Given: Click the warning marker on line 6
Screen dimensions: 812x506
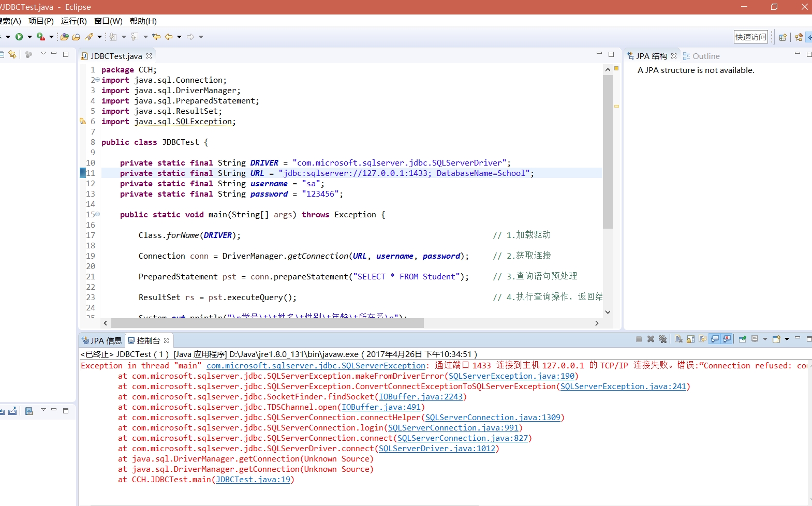Looking at the screenshot, I should pos(82,122).
